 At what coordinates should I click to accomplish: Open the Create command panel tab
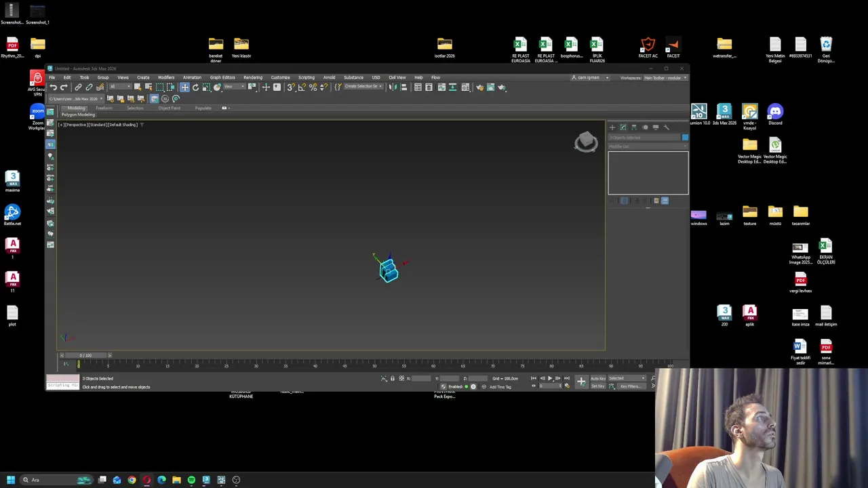[612, 127]
